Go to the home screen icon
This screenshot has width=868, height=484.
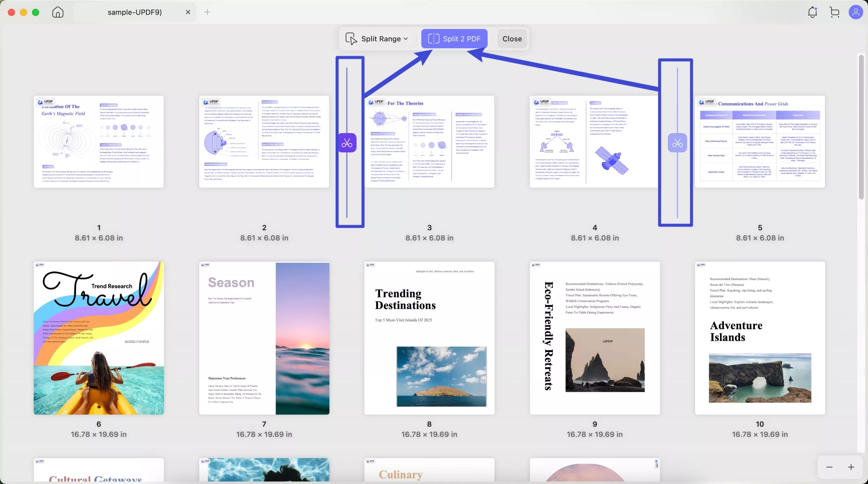point(58,12)
